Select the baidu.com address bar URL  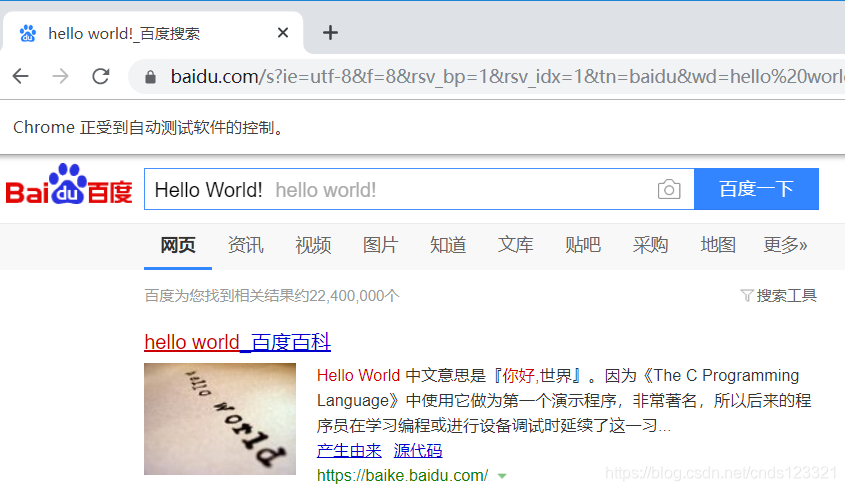(x=507, y=77)
